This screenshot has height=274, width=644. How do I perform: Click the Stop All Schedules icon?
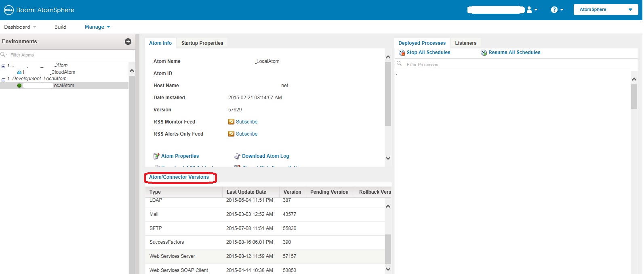tap(402, 52)
